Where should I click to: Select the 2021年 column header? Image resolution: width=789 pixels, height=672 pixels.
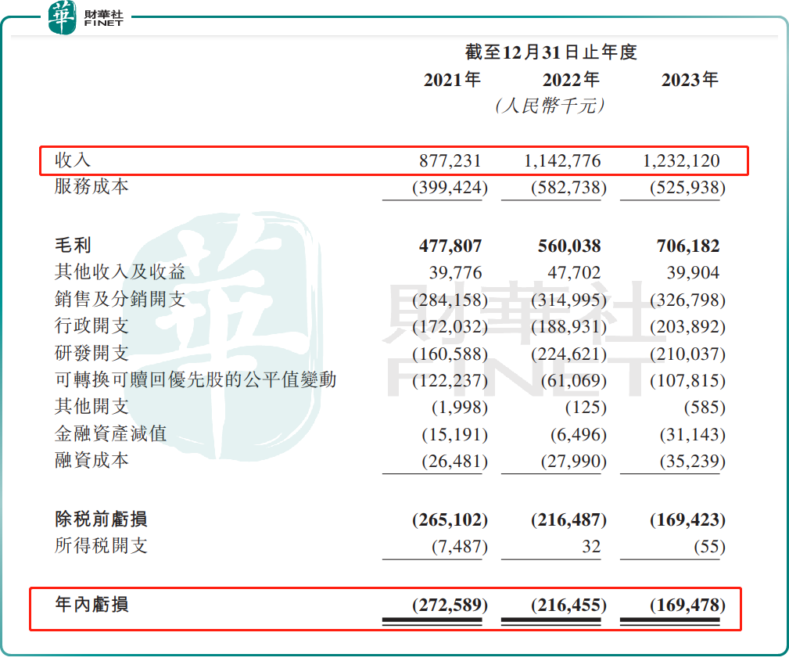[x=452, y=80]
